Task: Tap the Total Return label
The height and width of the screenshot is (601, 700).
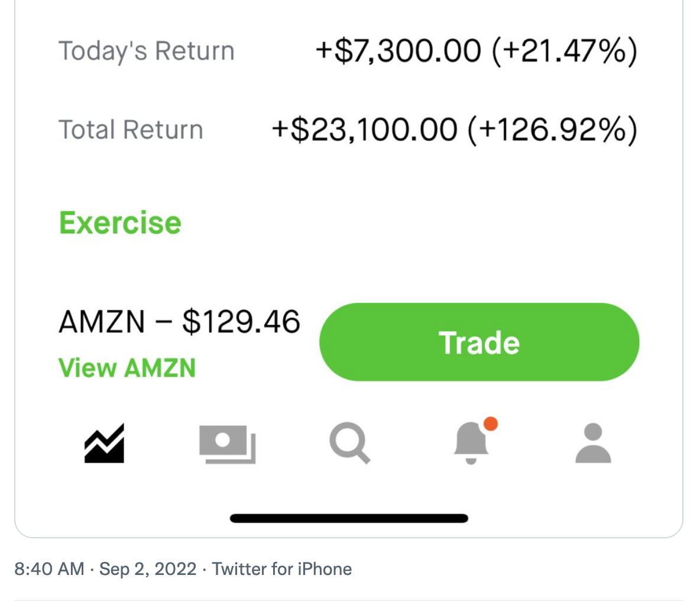Action: [x=131, y=130]
